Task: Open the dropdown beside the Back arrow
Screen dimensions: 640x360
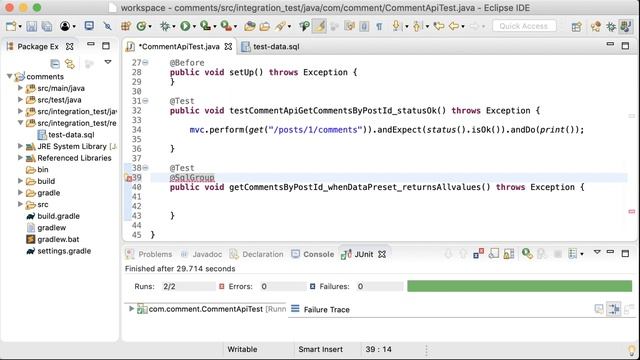Action: coord(462,27)
